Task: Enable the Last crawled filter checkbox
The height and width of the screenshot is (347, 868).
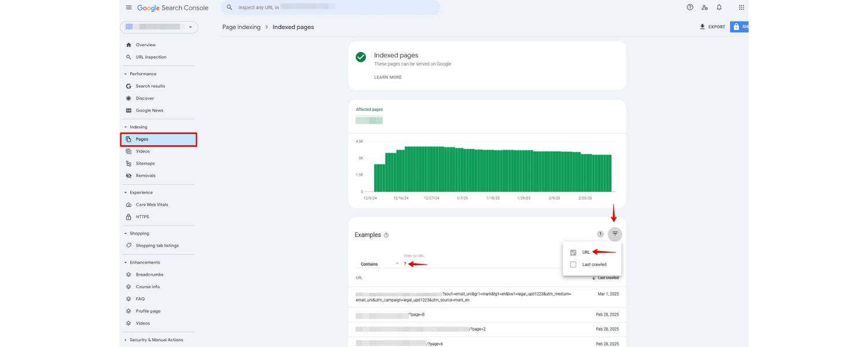Action: pos(573,264)
